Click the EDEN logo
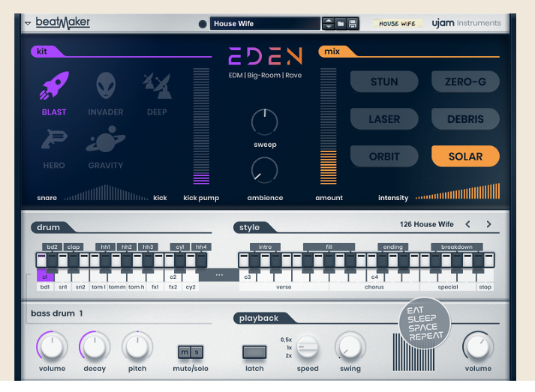This screenshot has height=392, width=535. click(265, 56)
